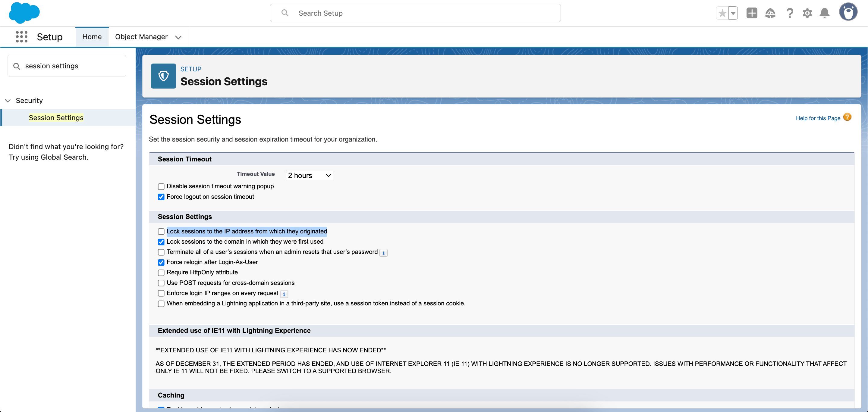The image size is (868, 412).
Task: Enable Disable session timeout warning popup
Action: [161, 186]
